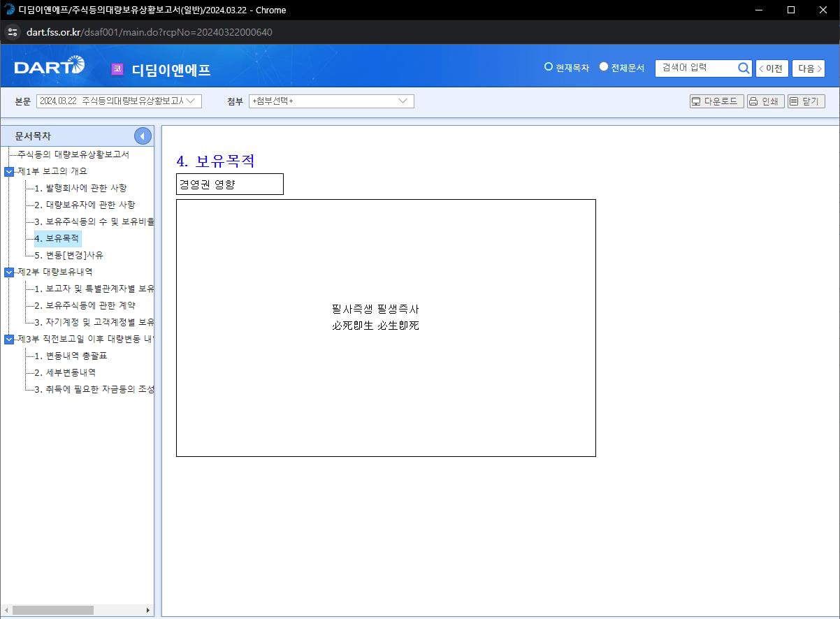Open 5. 변동[변경]사유 in the tree
This screenshot has height=619, width=840.
pyautogui.click(x=69, y=255)
